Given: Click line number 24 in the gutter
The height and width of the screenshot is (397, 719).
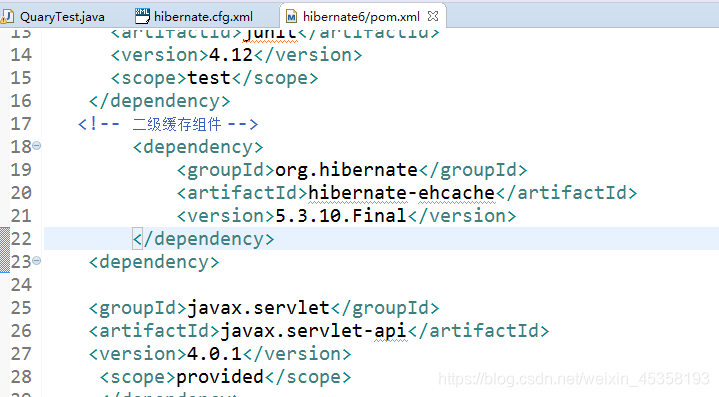Looking at the screenshot, I should (x=21, y=285).
